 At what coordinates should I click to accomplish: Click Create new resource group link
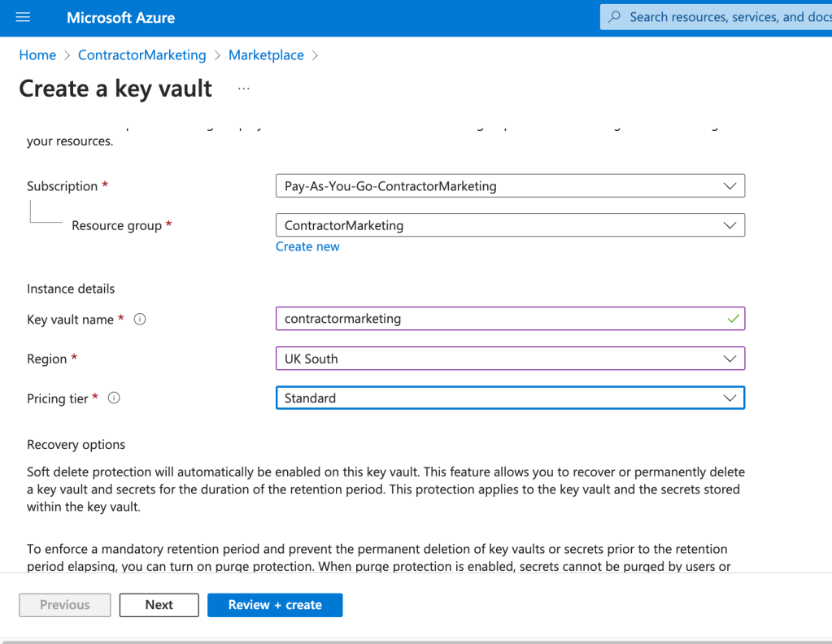coord(307,246)
